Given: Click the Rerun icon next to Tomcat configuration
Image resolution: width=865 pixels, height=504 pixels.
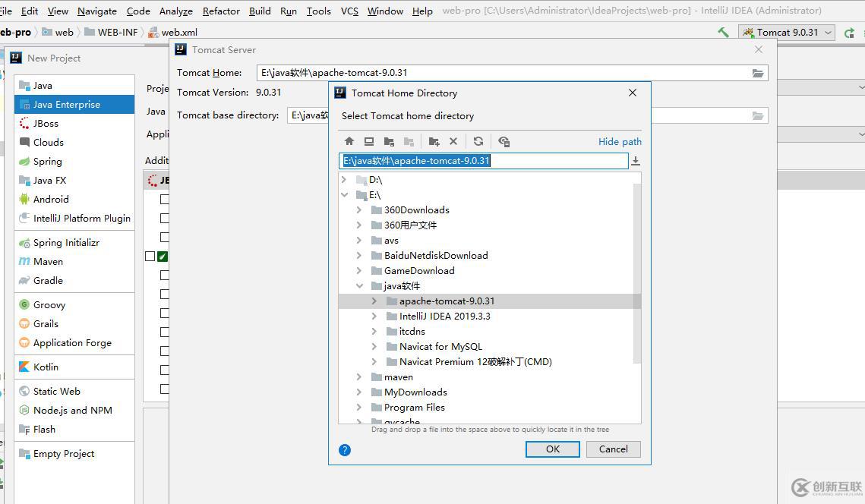Looking at the screenshot, I should pyautogui.click(x=850, y=33).
